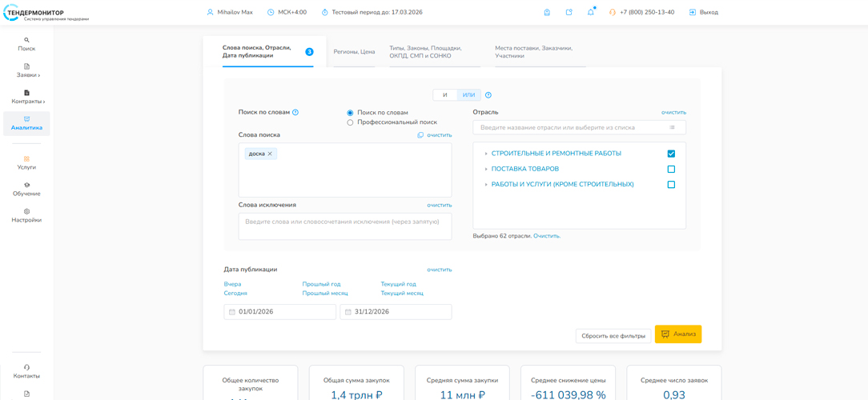Open the notifications bell
This screenshot has height=400, width=868.
tap(591, 12)
